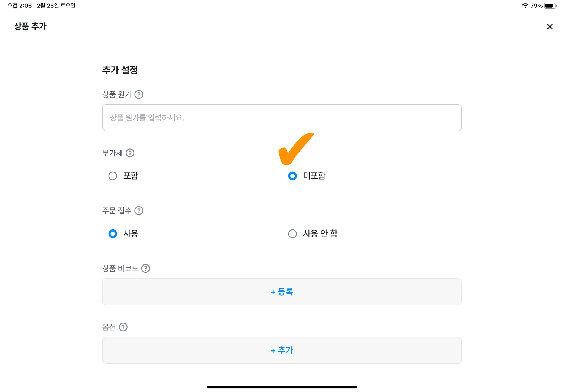Screen dimensions: 564x392
Task: Choose the 미포함 VAT radio option
Action: pos(292,176)
